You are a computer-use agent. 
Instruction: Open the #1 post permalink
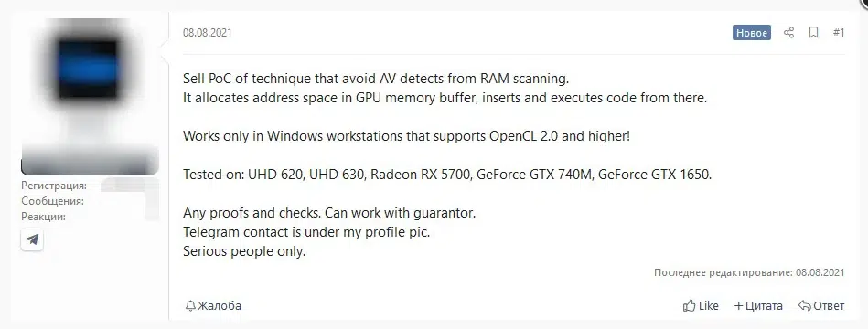(x=839, y=33)
